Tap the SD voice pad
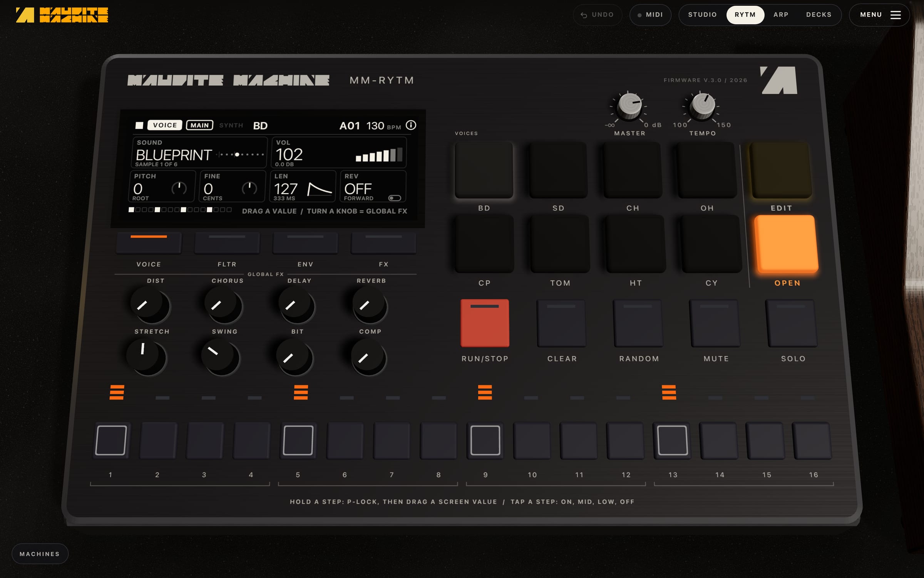The image size is (924, 578). [x=558, y=170]
